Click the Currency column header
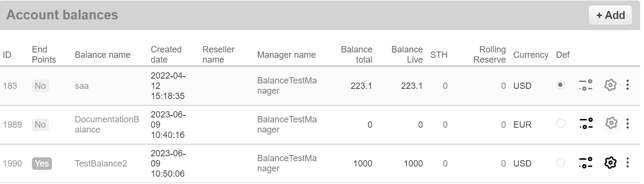The height and width of the screenshot is (184, 644). 531,55
